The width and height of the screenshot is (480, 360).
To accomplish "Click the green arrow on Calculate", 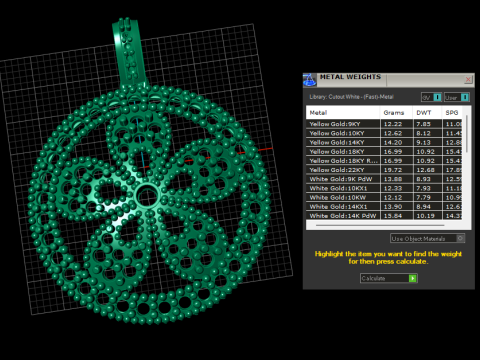I will pyautogui.click(x=413, y=278).
